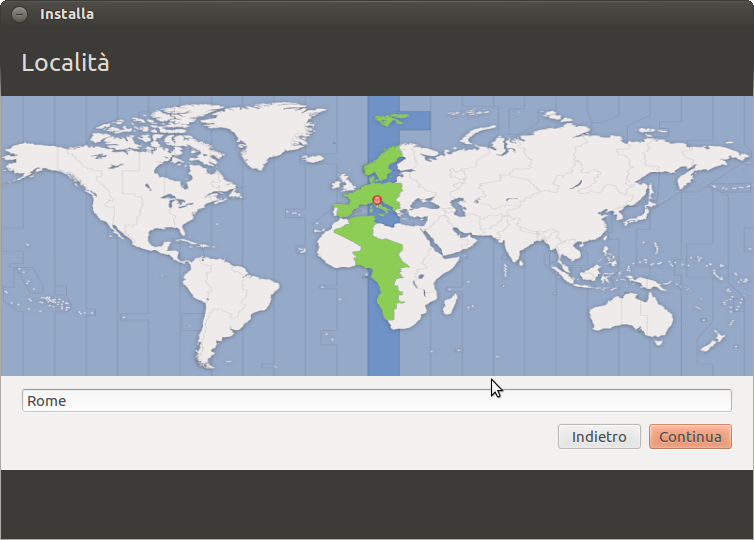Click the Installa window title

[x=67, y=14]
